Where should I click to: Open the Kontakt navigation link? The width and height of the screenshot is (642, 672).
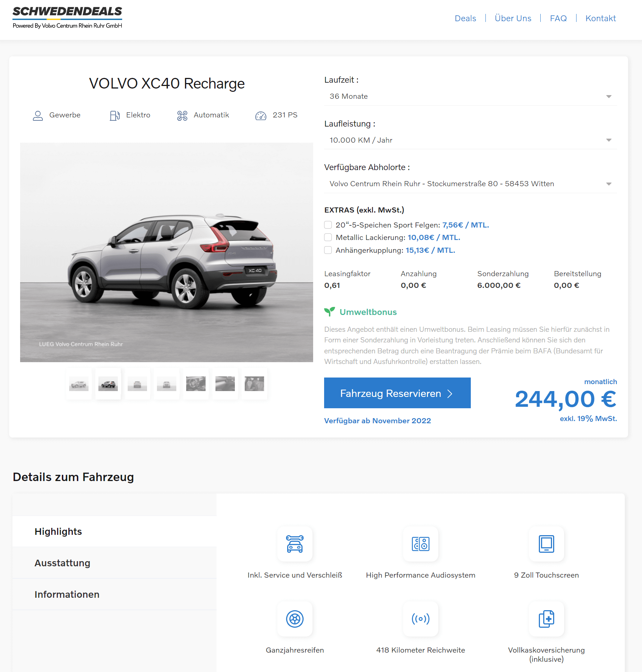tap(601, 18)
